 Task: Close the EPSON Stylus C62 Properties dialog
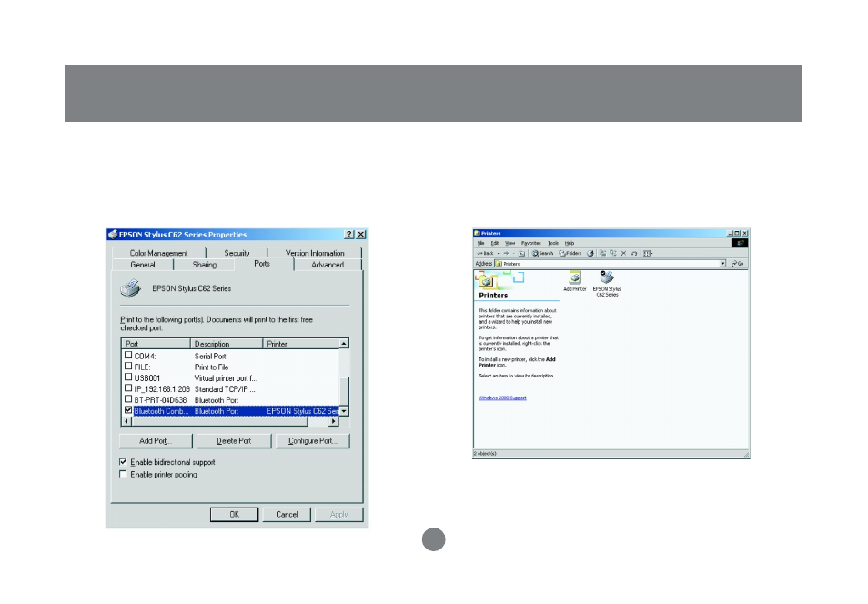pos(361,234)
